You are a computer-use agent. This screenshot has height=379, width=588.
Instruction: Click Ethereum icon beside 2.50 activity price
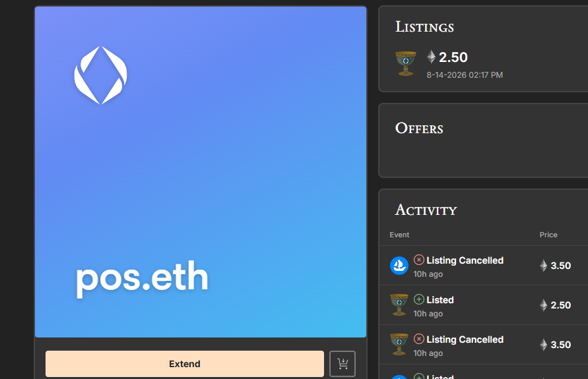[543, 305]
